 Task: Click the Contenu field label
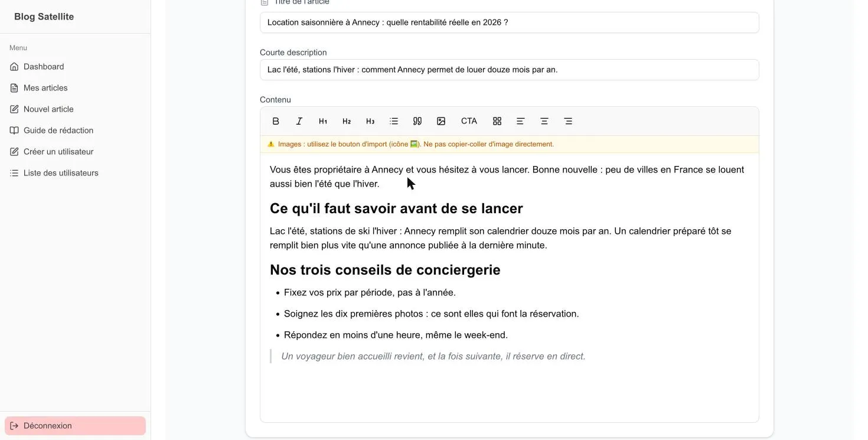(x=275, y=100)
